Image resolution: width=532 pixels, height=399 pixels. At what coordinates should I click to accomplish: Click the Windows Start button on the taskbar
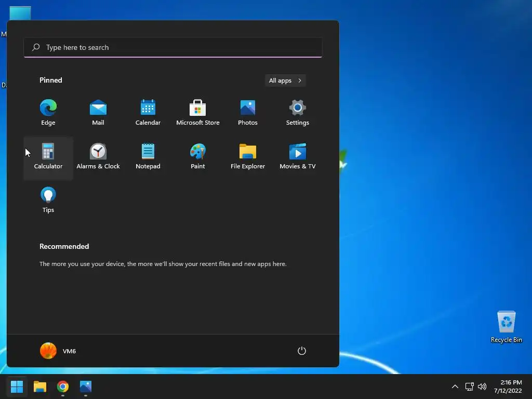click(x=17, y=387)
